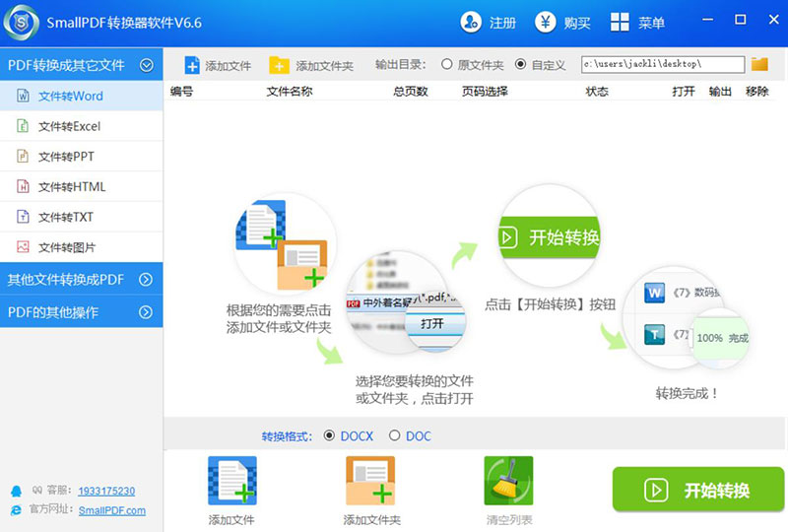
Task: Close the SmallPDF window
Action: [773, 20]
